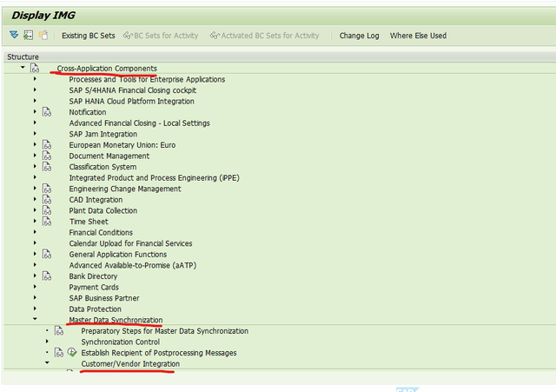Click the Expand All toolbar icon

14,35
